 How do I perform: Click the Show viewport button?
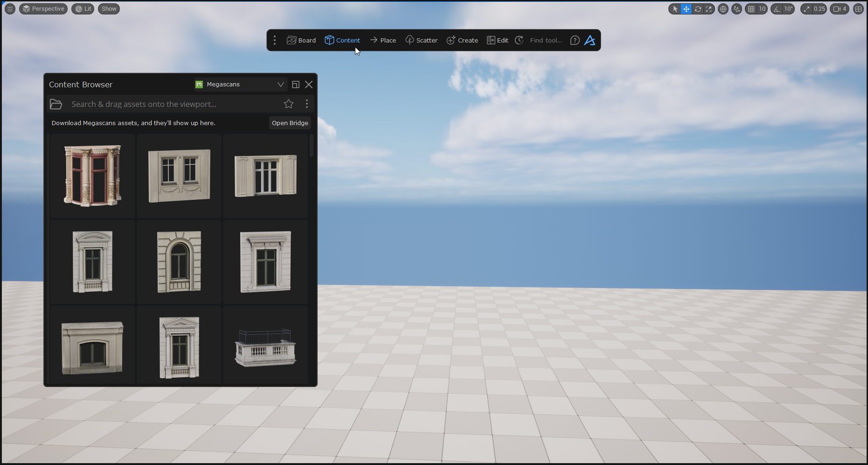pos(109,9)
